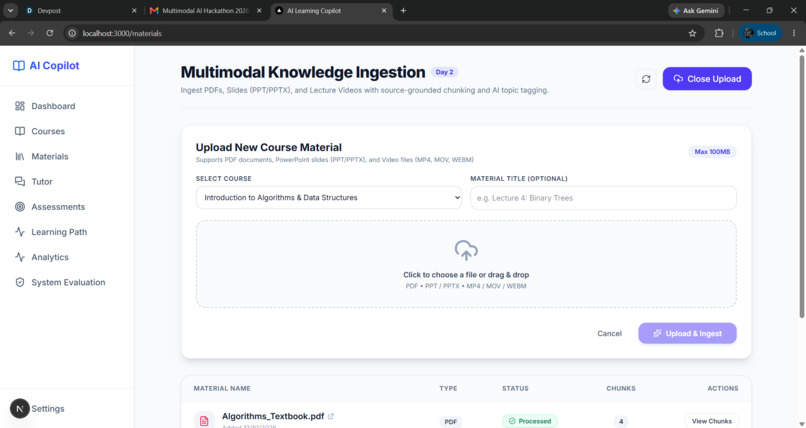Click the Algorithms_Textbook.pdf file name
Viewport: 806px width, 428px height.
pos(273,416)
